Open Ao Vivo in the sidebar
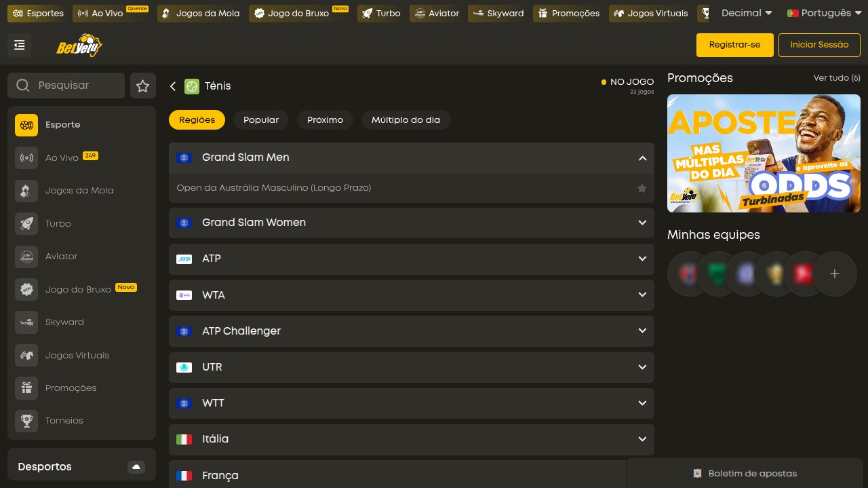The height and width of the screenshot is (488, 868). tap(81, 157)
